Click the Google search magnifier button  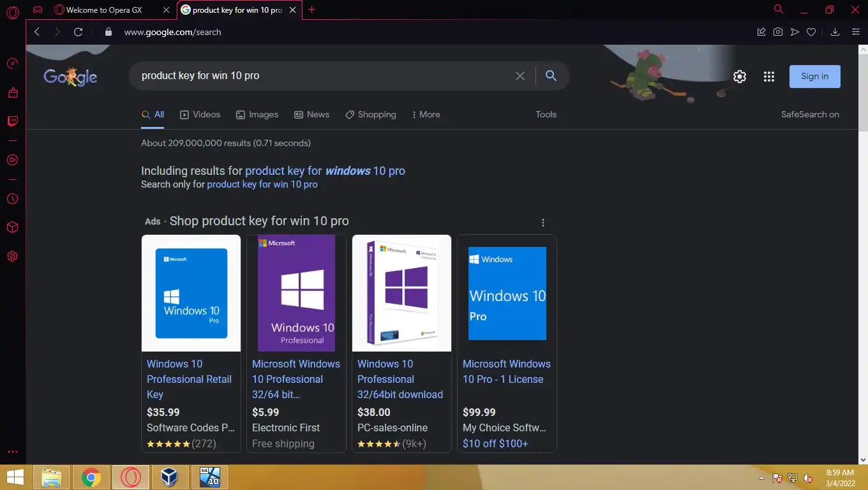pyautogui.click(x=551, y=76)
